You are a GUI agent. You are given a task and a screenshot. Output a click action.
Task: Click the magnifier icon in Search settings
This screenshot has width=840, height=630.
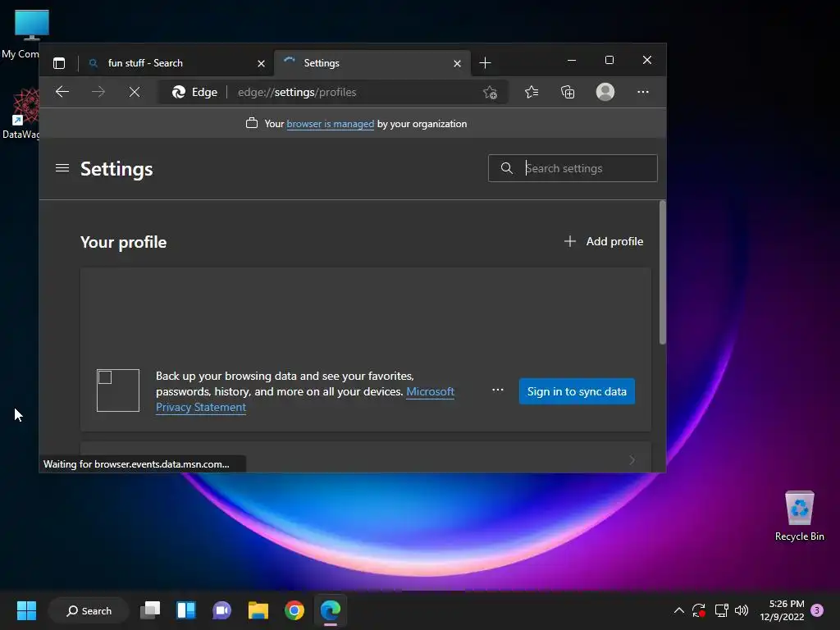coord(506,168)
